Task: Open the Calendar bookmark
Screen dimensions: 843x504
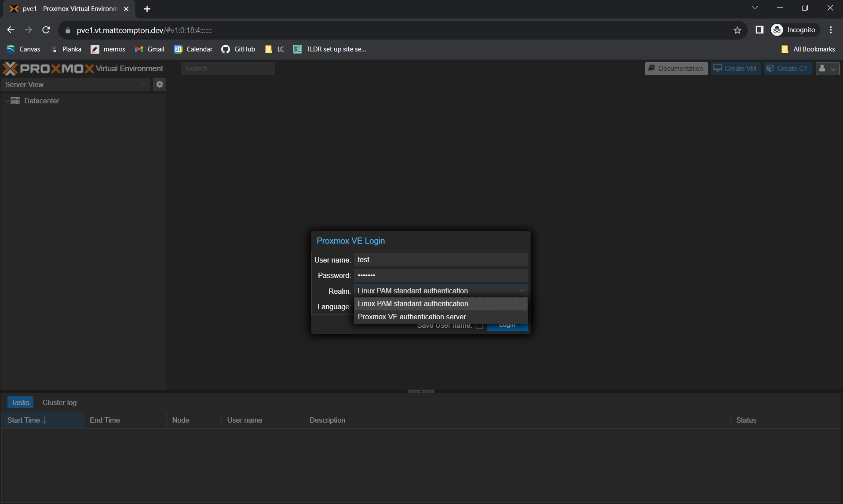Action: click(x=193, y=49)
